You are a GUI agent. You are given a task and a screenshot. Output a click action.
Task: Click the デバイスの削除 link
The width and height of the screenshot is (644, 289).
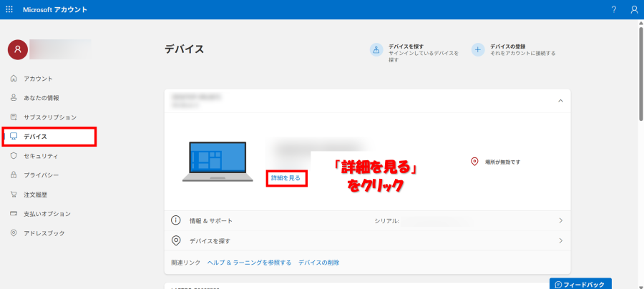[x=318, y=263]
